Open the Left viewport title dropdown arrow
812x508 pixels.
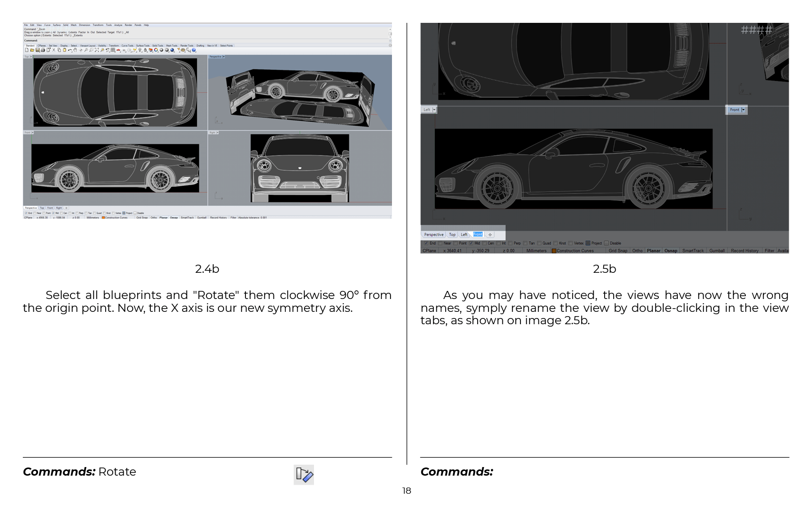point(434,110)
